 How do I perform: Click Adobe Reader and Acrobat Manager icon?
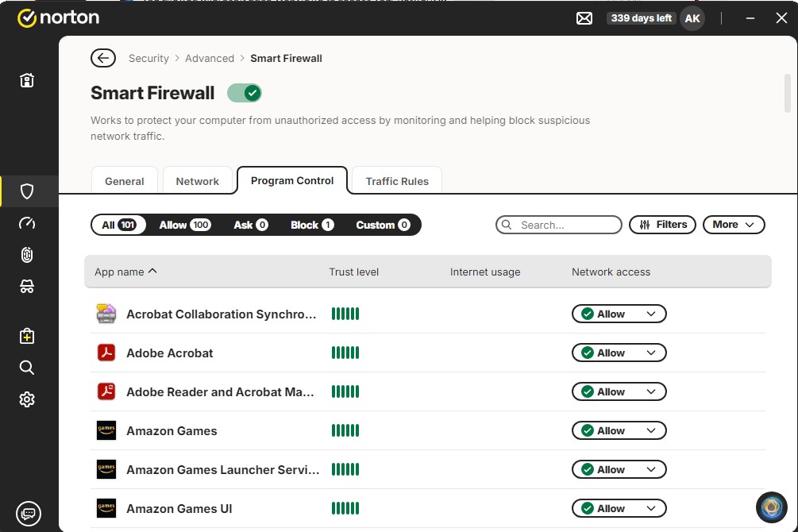coord(106,391)
